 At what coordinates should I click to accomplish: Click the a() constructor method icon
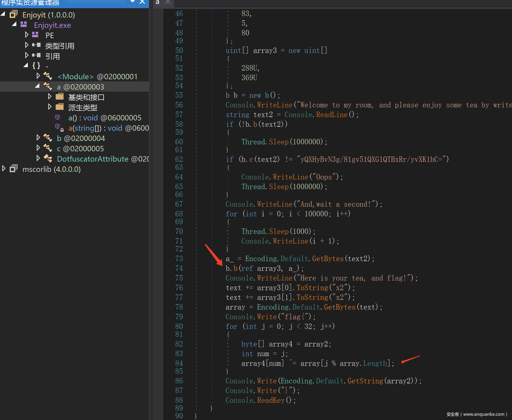click(x=57, y=117)
